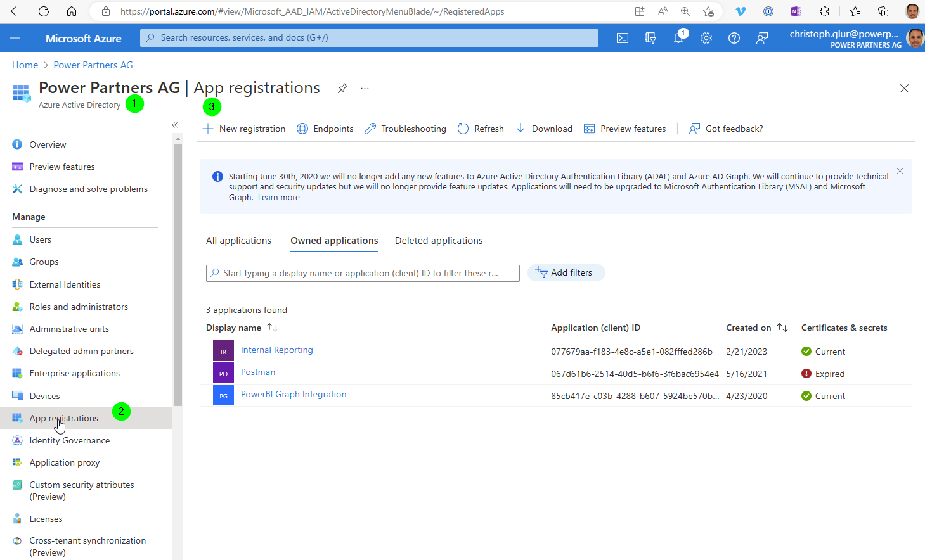Click the Refresh toolbar button
925x560 pixels.
pos(481,129)
